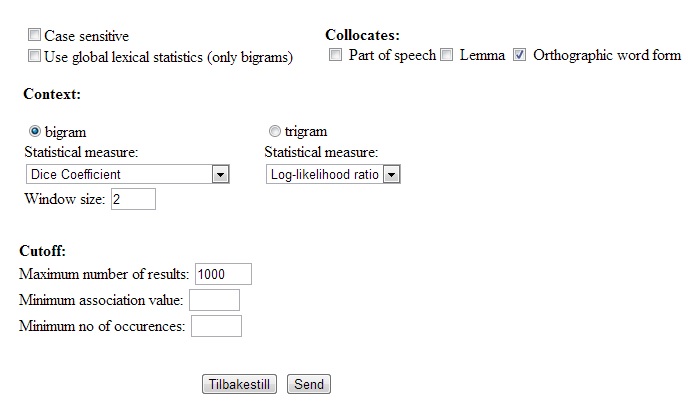Click the "Part of speech" label text

[392, 55]
